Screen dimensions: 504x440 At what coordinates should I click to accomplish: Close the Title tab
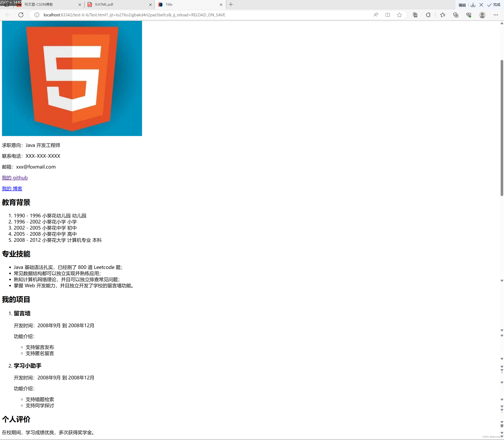[x=221, y=5]
